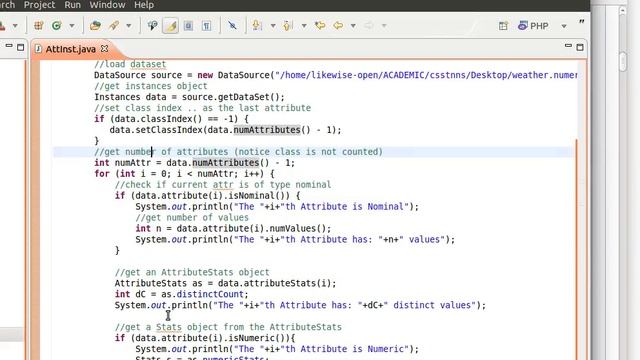Click 'data.classIndex()' in the if statement
Image resolution: width=640 pixels, height=360 pixels.
[159, 119]
